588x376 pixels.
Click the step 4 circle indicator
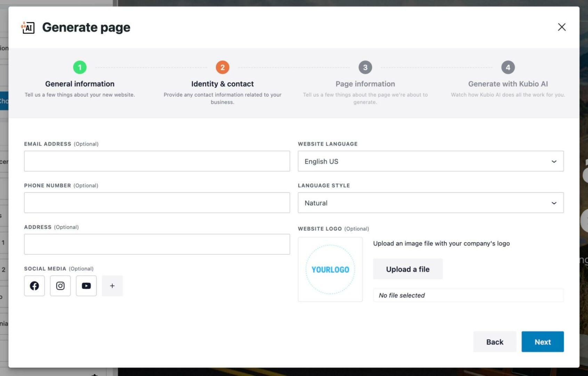[x=508, y=67]
